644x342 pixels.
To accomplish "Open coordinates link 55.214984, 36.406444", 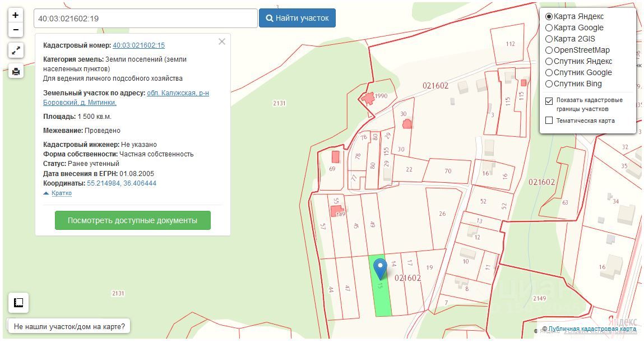I will [122, 183].
